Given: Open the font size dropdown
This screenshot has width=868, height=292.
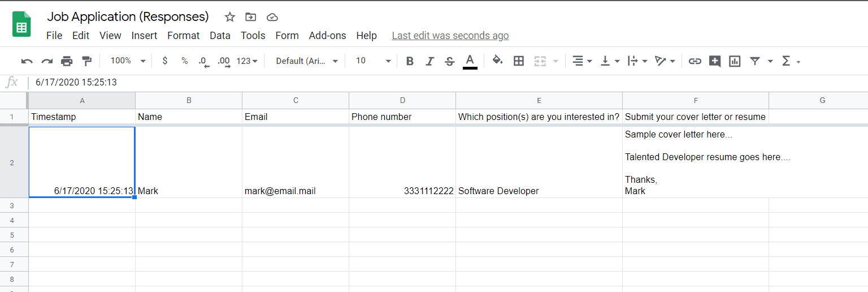Looking at the screenshot, I should tap(373, 61).
